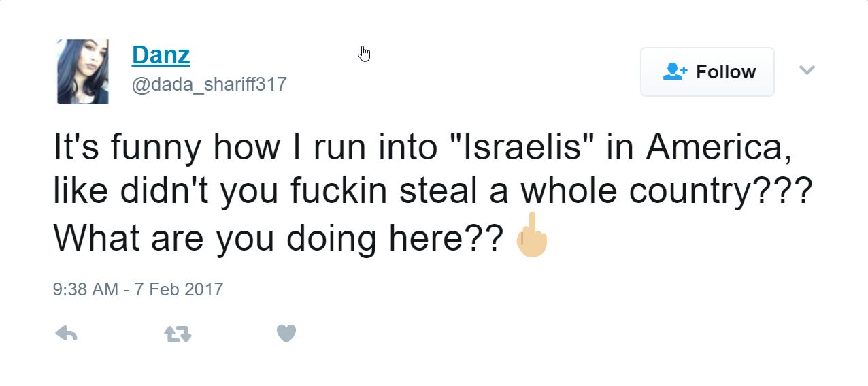Click the word "whole" in the tweet
This screenshot has height=386, width=868.
pyautogui.click(x=570, y=192)
